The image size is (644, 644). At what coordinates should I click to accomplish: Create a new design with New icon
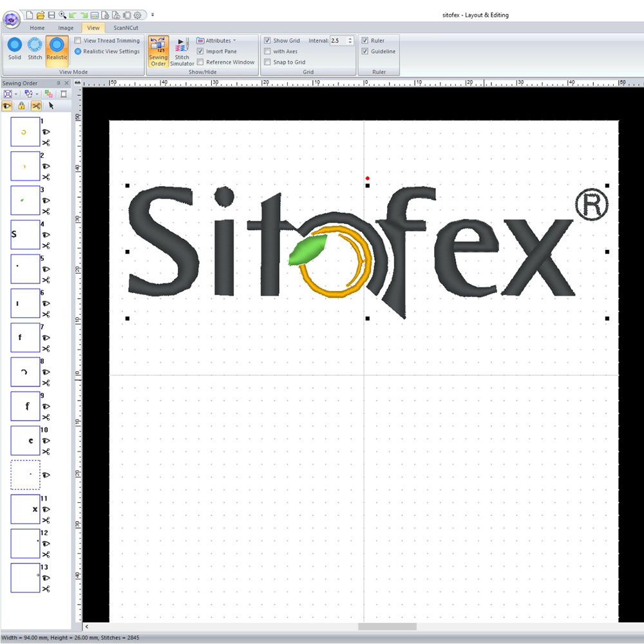click(30, 15)
